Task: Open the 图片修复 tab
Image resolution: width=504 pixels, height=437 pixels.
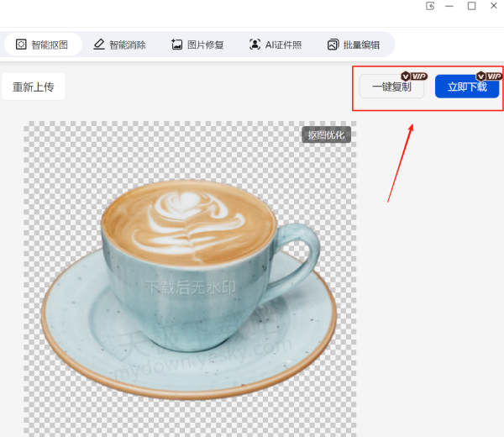Action: click(205, 45)
